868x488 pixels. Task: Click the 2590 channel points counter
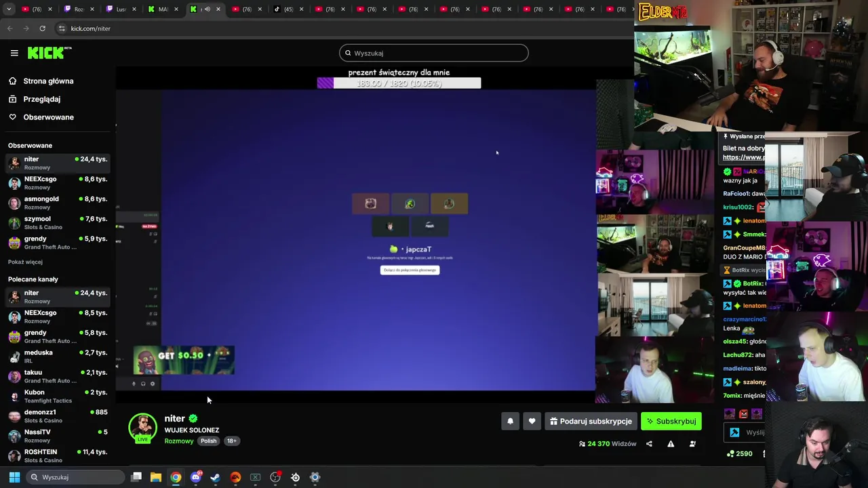pos(739,453)
